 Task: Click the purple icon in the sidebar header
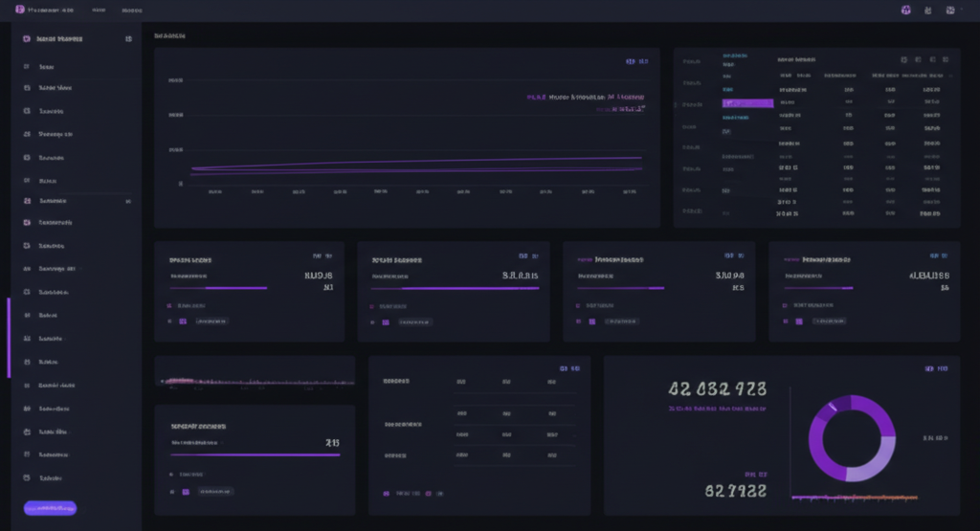coord(26,39)
